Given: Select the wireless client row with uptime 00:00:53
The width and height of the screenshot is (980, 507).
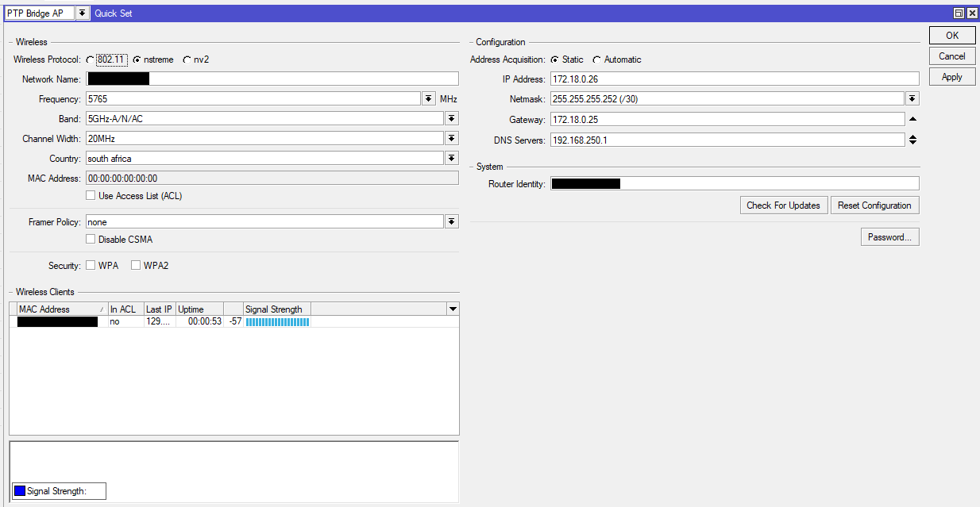Looking at the screenshot, I should (233, 321).
